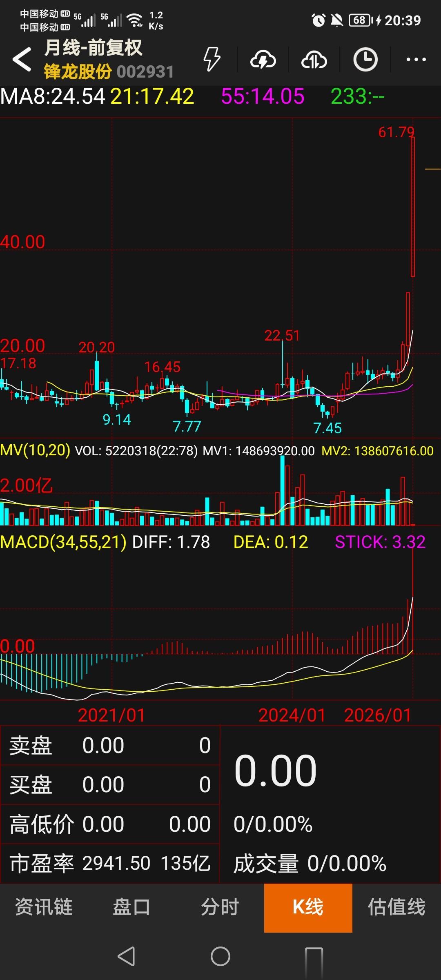The width and height of the screenshot is (441, 980).
Task: Tap the magenta 55:14.05 moving average value
Action: tap(263, 97)
